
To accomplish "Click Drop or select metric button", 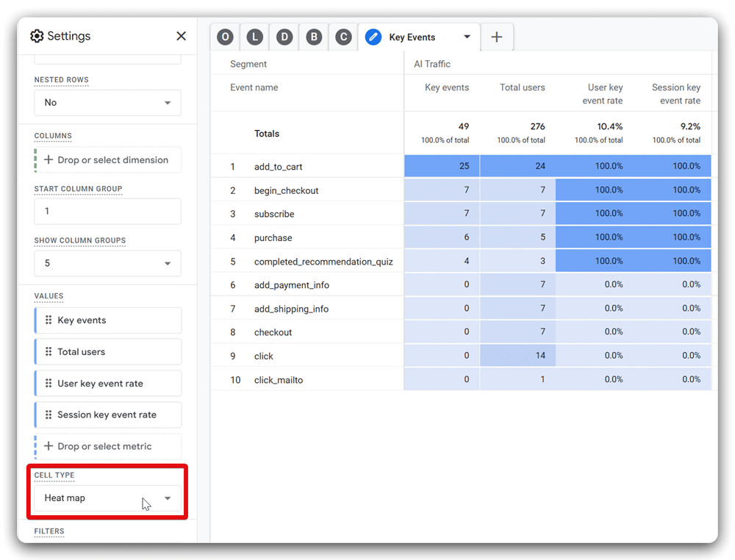I will click(x=107, y=446).
